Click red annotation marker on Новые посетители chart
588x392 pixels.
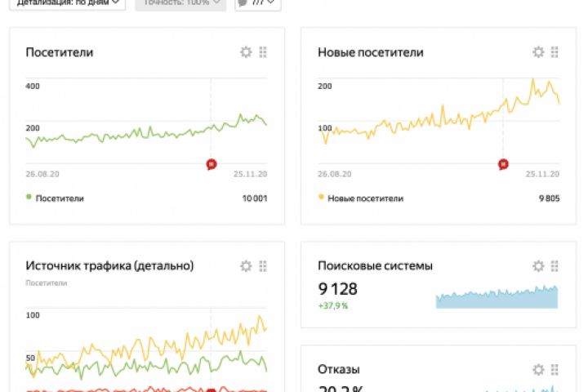(503, 164)
